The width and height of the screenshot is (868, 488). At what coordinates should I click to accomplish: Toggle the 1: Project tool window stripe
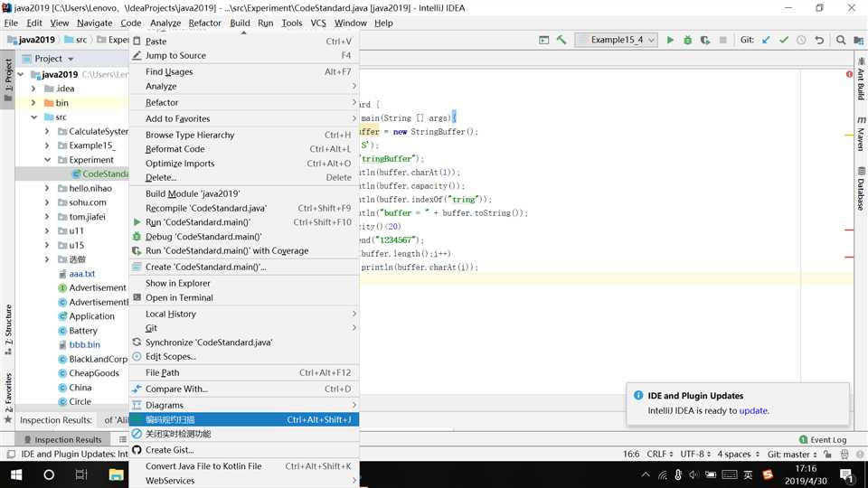tap(8, 80)
